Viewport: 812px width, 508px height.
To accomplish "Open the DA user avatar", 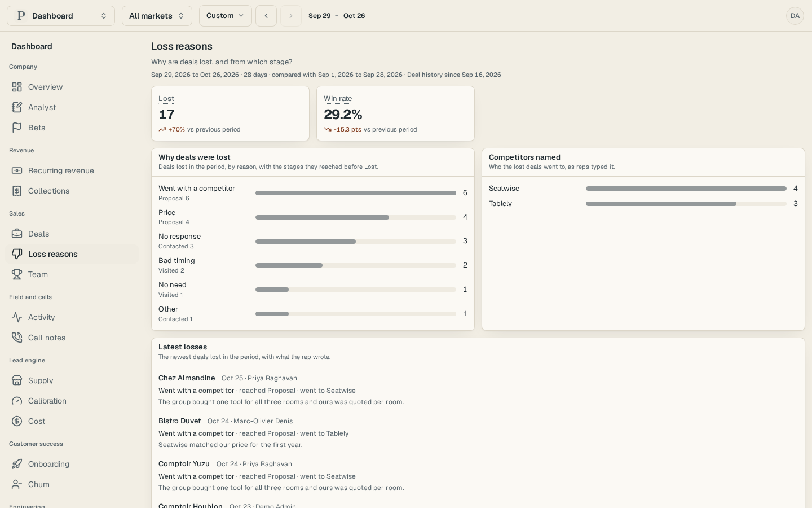I will (x=795, y=16).
